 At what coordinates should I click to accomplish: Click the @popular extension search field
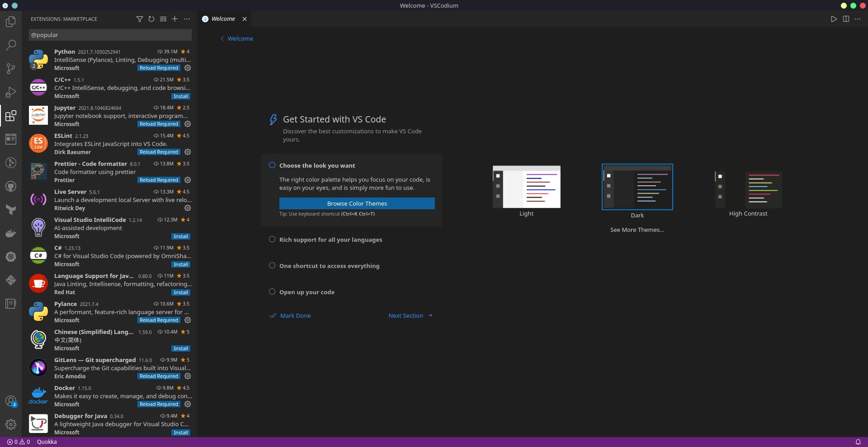pos(110,35)
